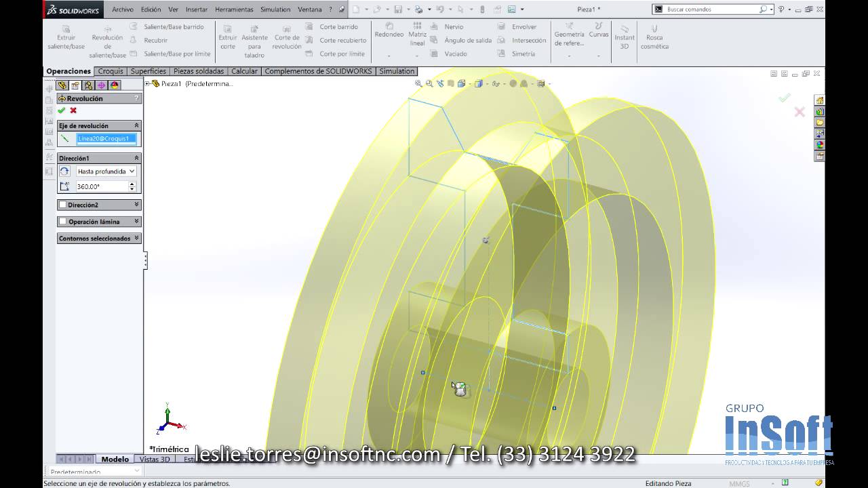Expand the Dirección2 section chevron
The width and height of the screenshot is (868, 488).
click(136, 205)
